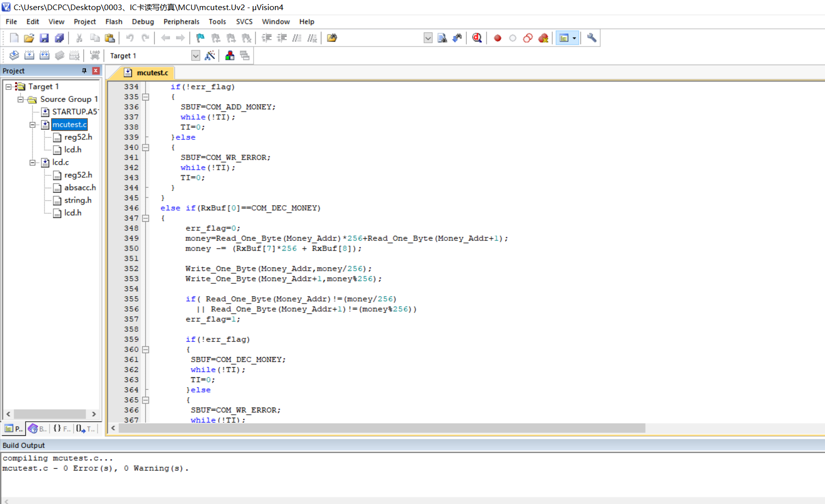Create a new file
The image size is (825, 504).
14,38
